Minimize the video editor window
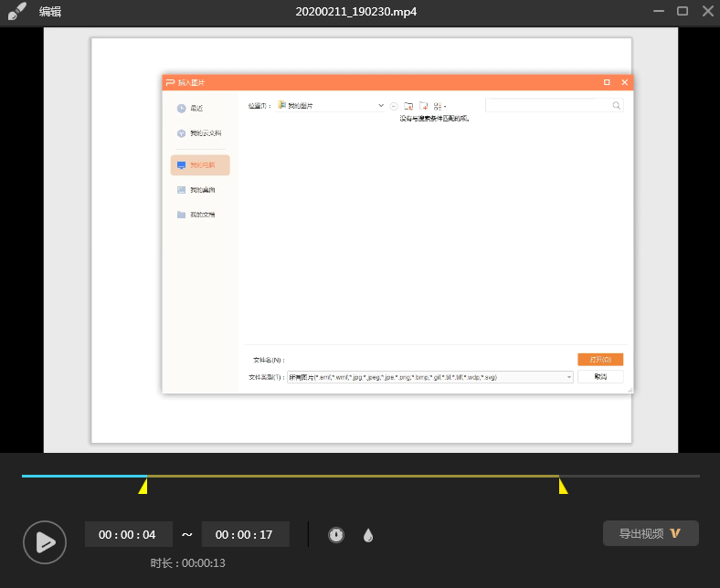The width and height of the screenshot is (720, 588). [x=659, y=11]
